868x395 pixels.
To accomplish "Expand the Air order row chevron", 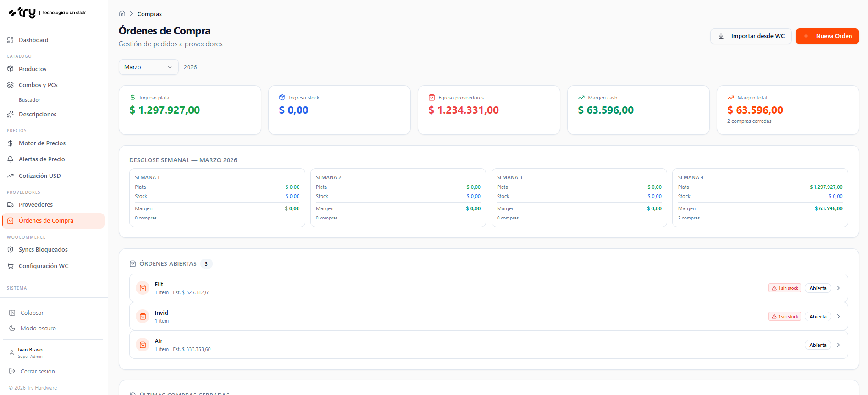I will point(838,345).
